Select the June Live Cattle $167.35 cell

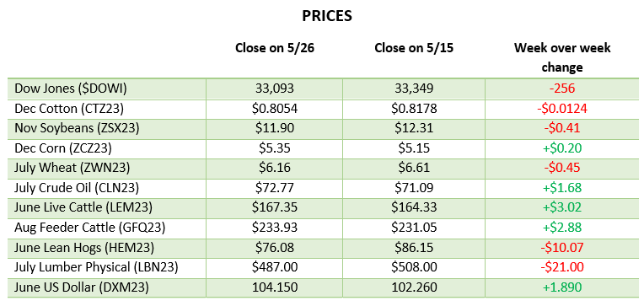[274, 207]
